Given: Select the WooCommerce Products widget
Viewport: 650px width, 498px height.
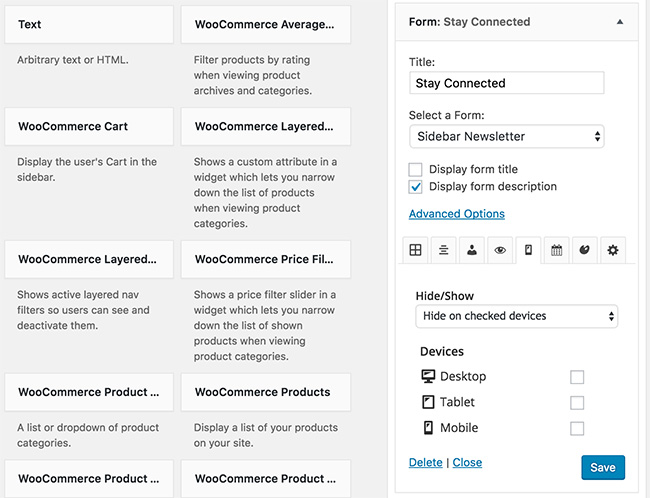Looking at the screenshot, I should point(266,392).
